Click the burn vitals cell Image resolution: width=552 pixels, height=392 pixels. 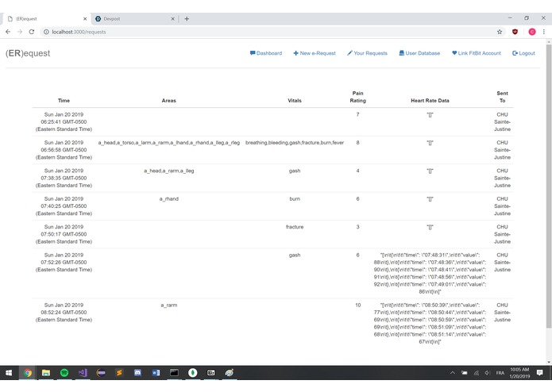(x=295, y=198)
